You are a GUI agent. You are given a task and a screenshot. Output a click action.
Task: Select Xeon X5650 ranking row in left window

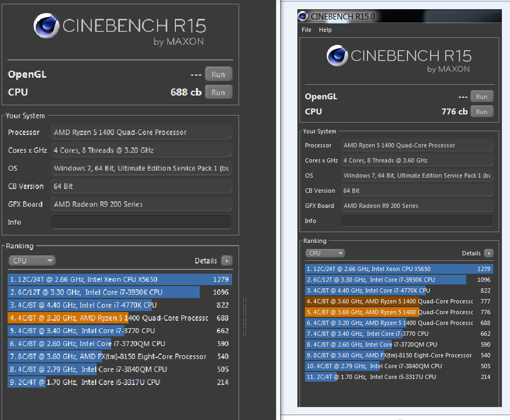(x=120, y=280)
